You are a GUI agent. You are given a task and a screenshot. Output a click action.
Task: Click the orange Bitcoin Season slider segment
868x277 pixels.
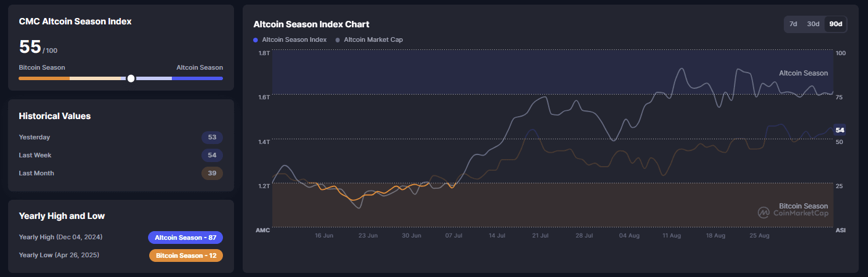point(44,78)
